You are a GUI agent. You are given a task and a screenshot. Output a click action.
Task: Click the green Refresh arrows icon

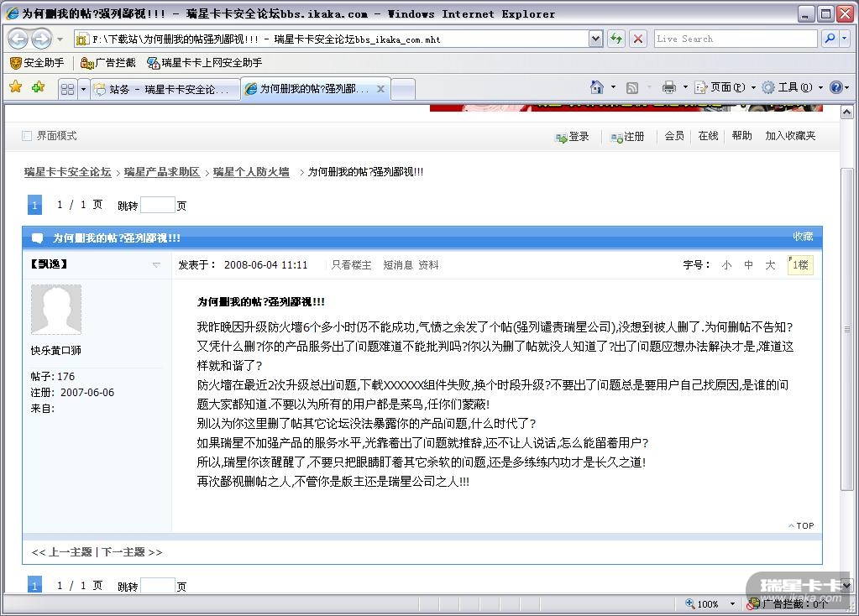616,39
